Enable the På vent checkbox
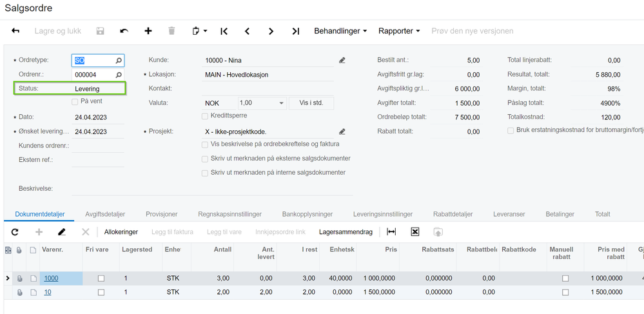The height and width of the screenshot is (314, 644). pyautogui.click(x=75, y=102)
